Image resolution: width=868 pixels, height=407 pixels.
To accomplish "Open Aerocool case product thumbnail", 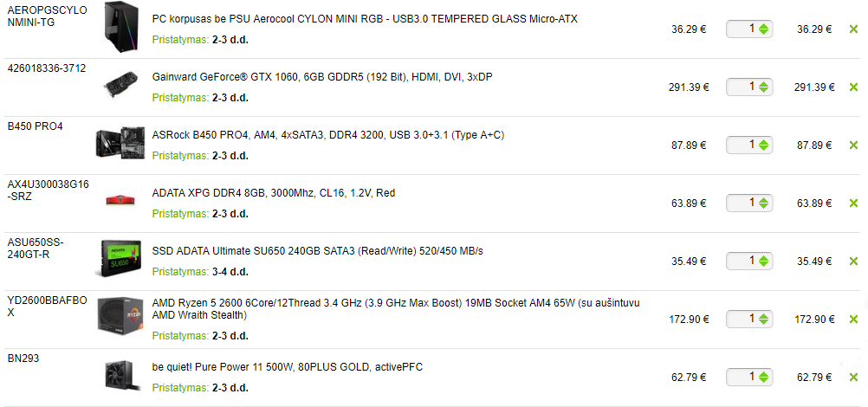I will [120, 27].
